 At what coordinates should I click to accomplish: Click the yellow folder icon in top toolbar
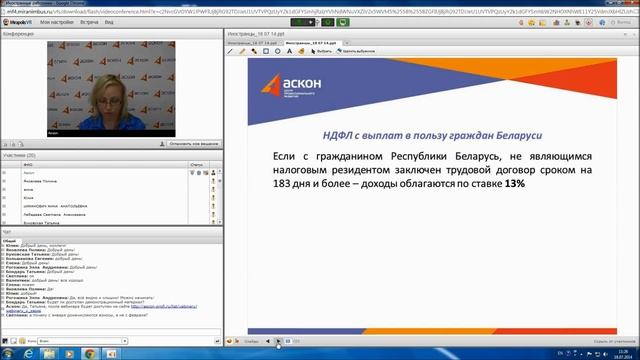coord(542,22)
